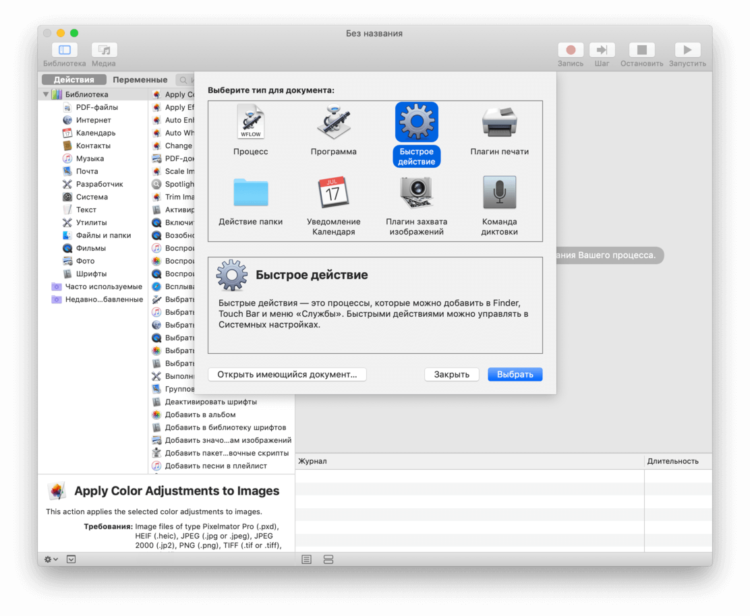Choose Команда диктовки microphone icon
The height and width of the screenshot is (616, 750).
pyautogui.click(x=499, y=192)
